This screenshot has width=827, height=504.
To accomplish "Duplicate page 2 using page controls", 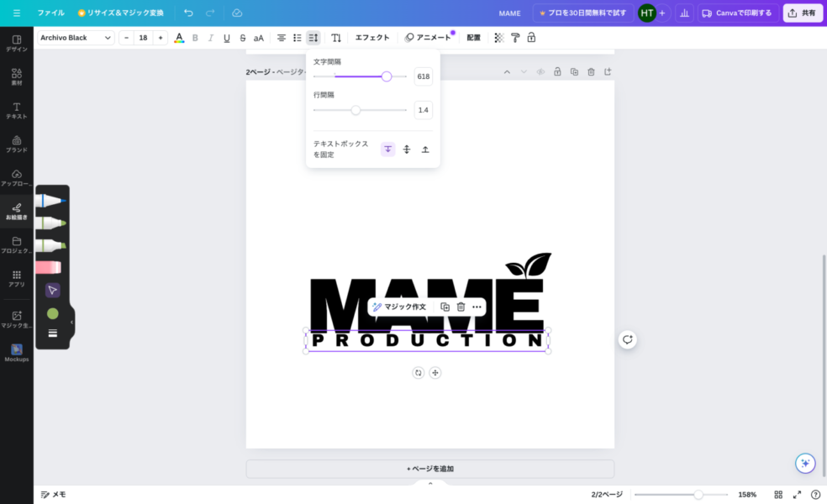I will (574, 71).
